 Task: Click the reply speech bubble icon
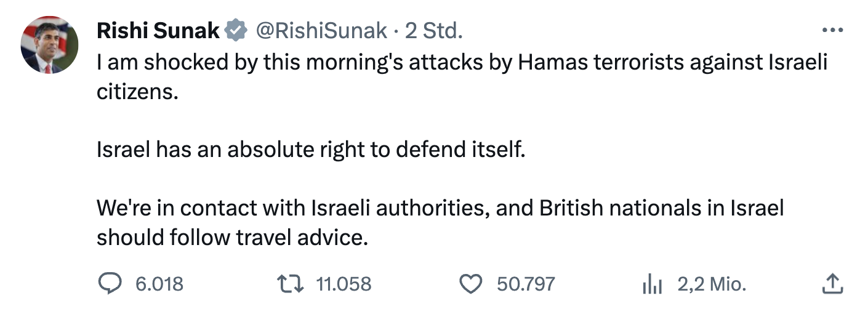(111, 283)
